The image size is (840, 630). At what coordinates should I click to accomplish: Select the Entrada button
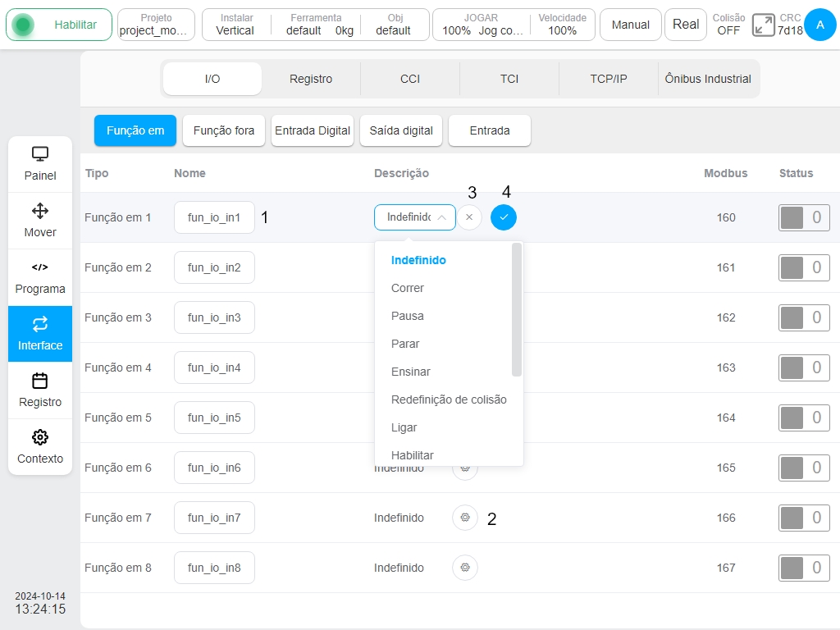point(490,130)
